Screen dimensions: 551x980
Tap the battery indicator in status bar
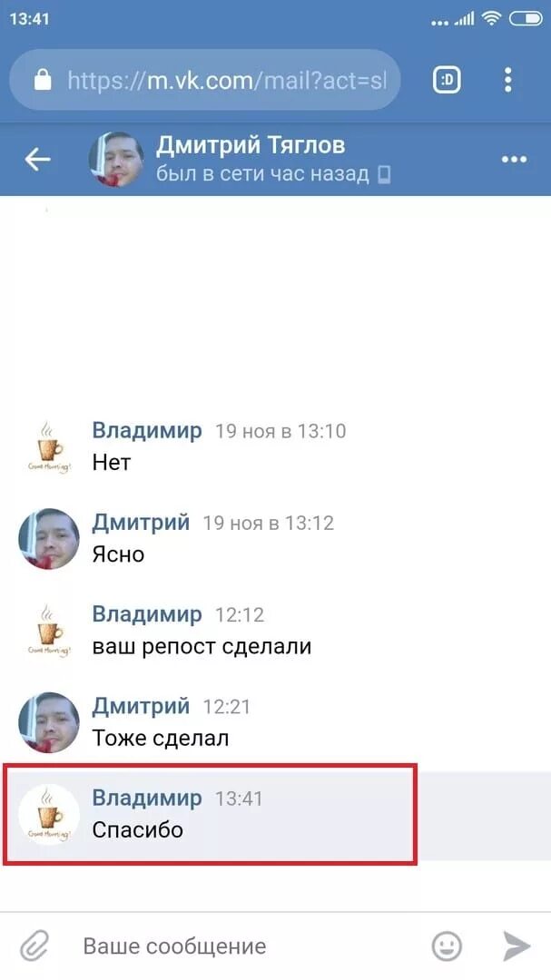point(526,19)
